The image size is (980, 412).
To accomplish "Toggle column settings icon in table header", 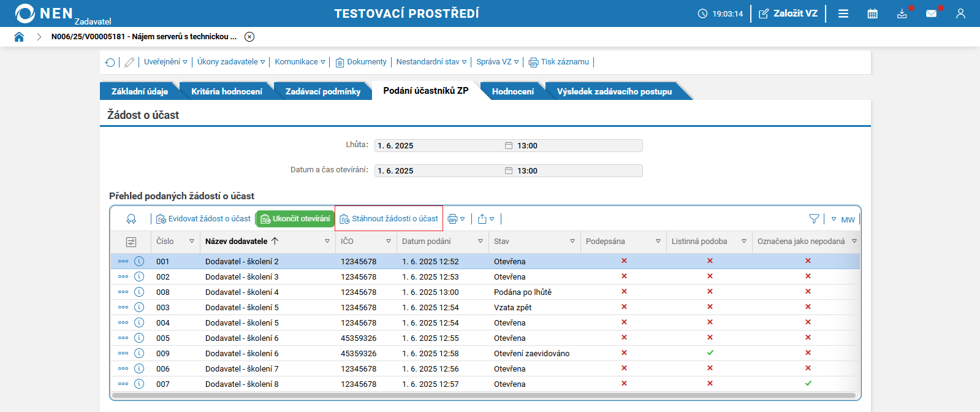I will (x=131, y=242).
